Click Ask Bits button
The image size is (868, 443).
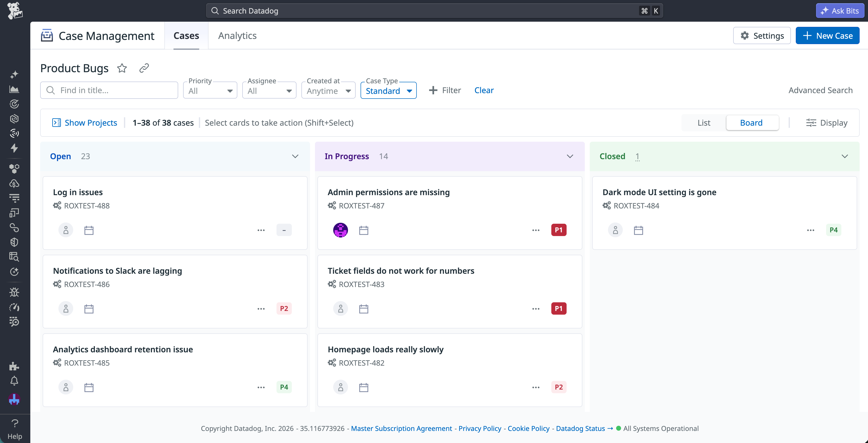tap(840, 11)
